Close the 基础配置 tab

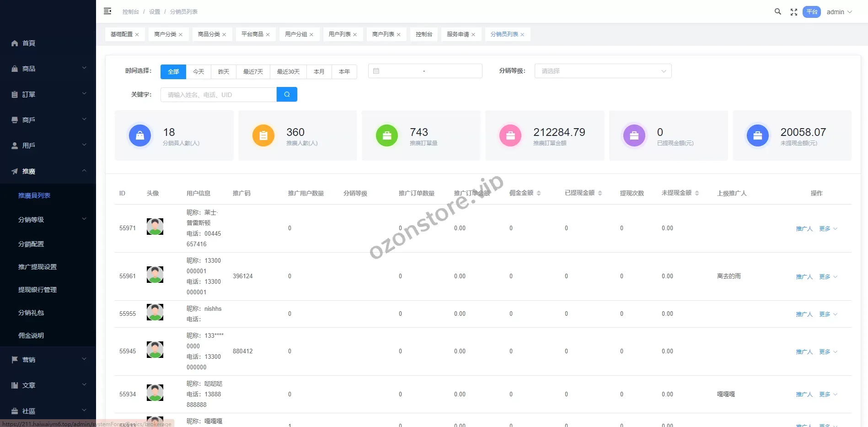click(137, 35)
